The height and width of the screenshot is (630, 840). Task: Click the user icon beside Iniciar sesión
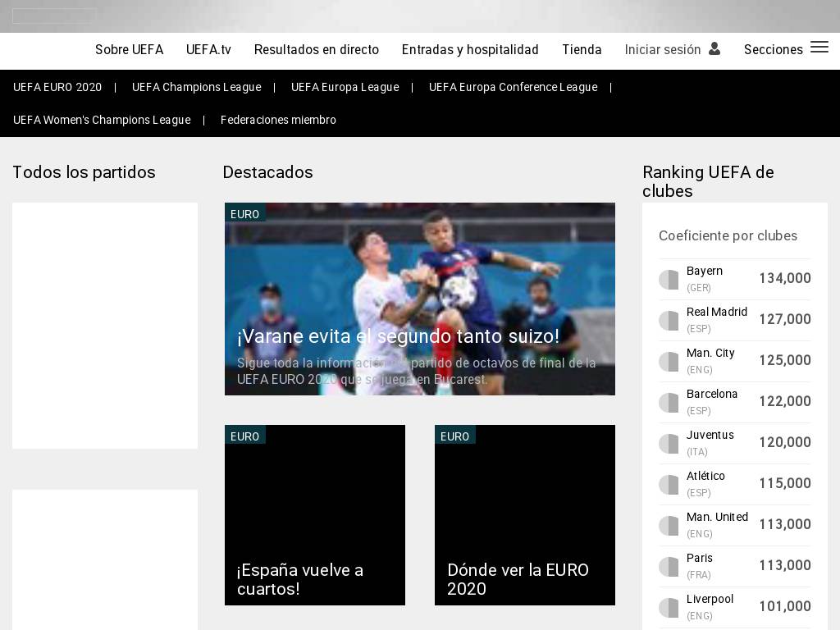coord(714,49)
